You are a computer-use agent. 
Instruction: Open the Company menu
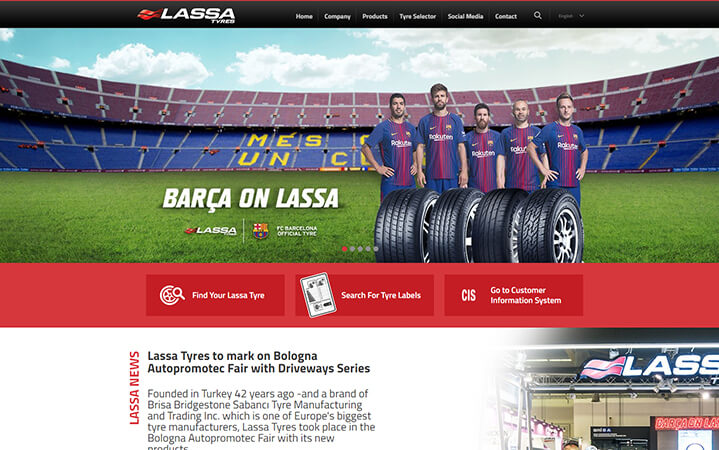(337, 16)
